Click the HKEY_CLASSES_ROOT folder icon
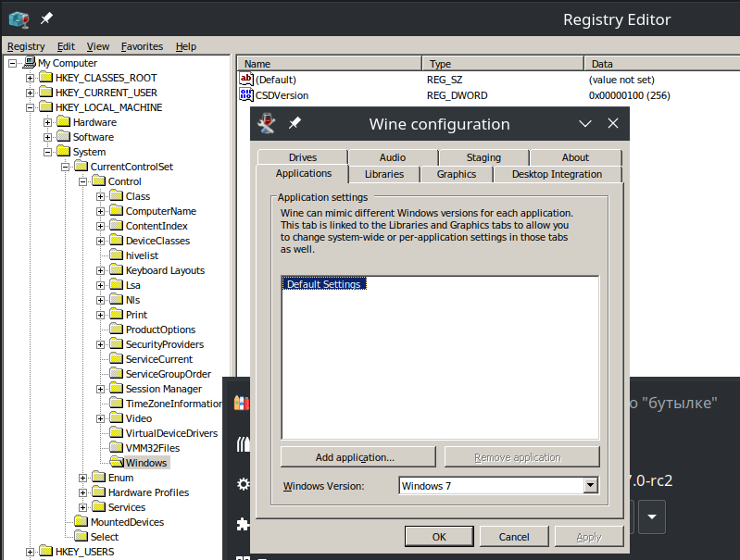Screen dimensions: 740x560 (x=45, y=77)
